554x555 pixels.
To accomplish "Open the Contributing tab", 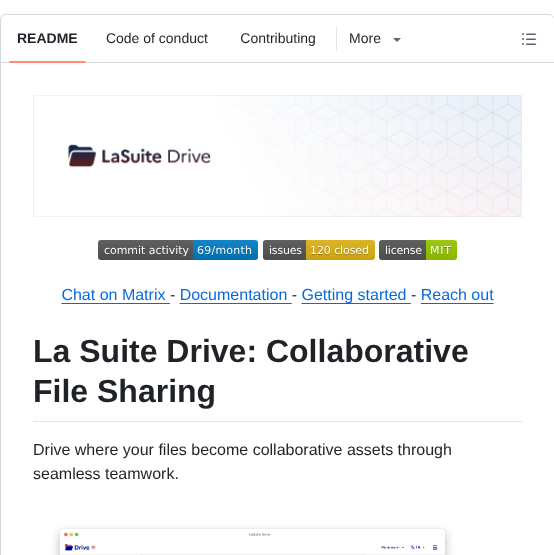I will (278, 39).
